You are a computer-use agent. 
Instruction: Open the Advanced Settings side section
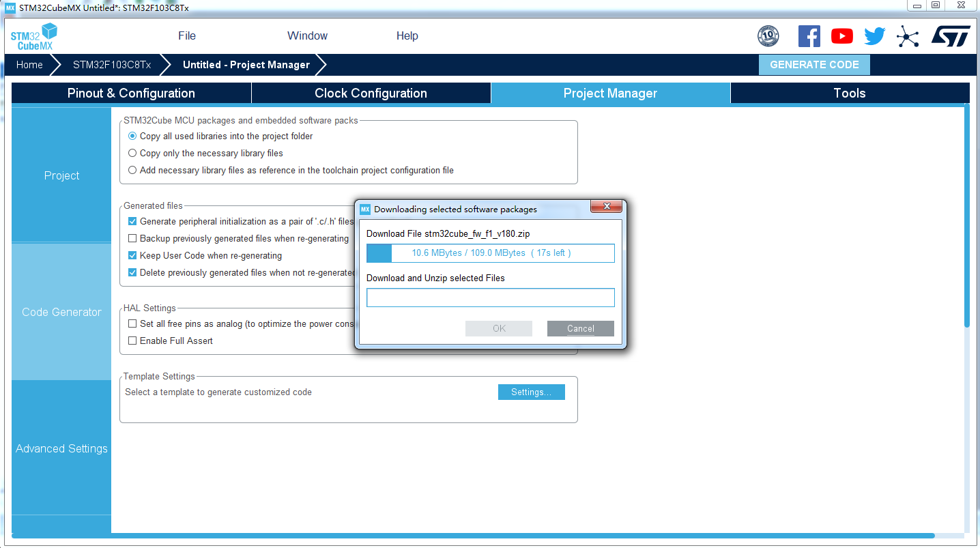tap(61, 448)
